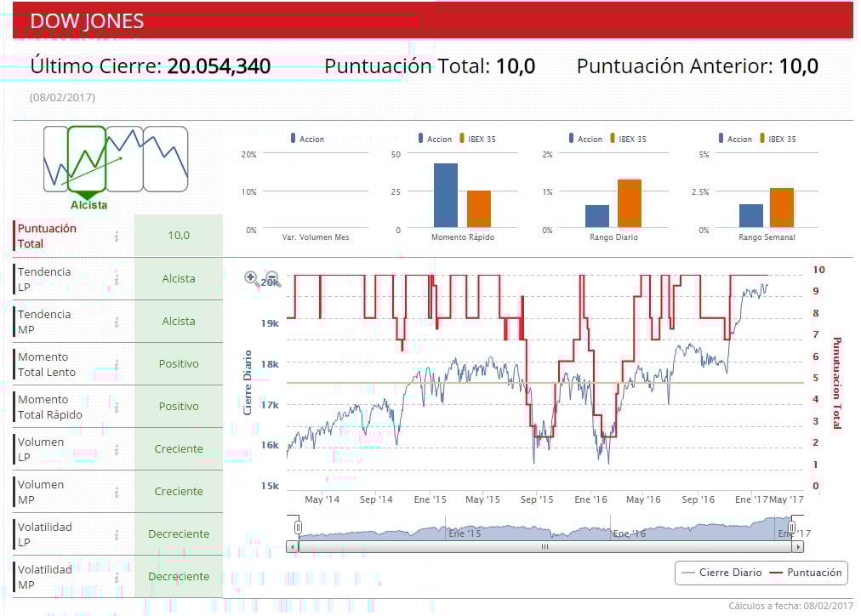Click left arrow of the navigator scrollbar
The width and height of the screenshot is (861, 616).
click(293, 547)
